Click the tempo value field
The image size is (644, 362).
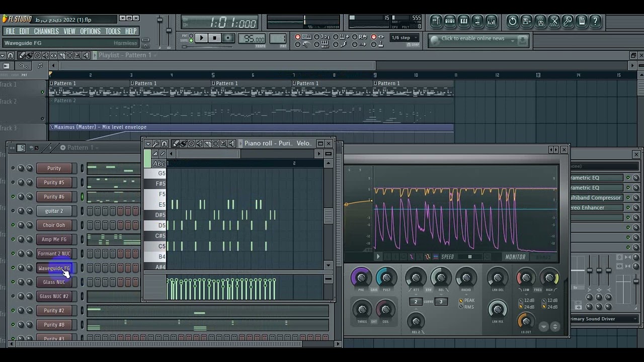[253, 39]
